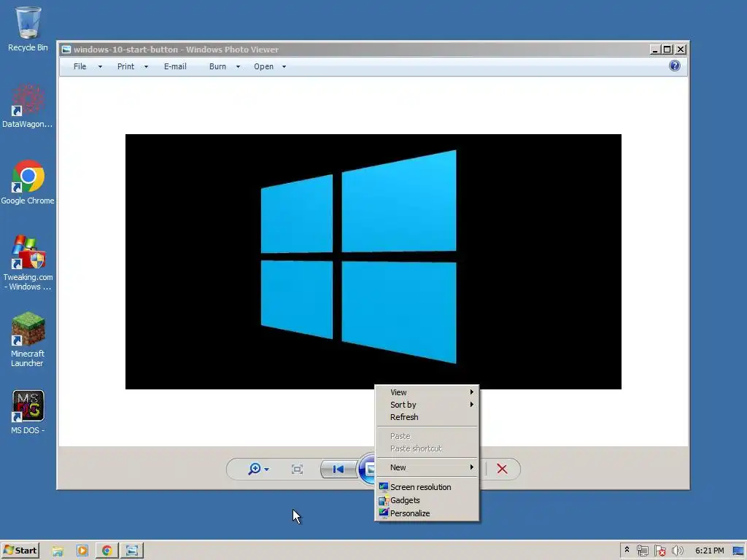Click the Show desktop tray icon

[738, 551]
